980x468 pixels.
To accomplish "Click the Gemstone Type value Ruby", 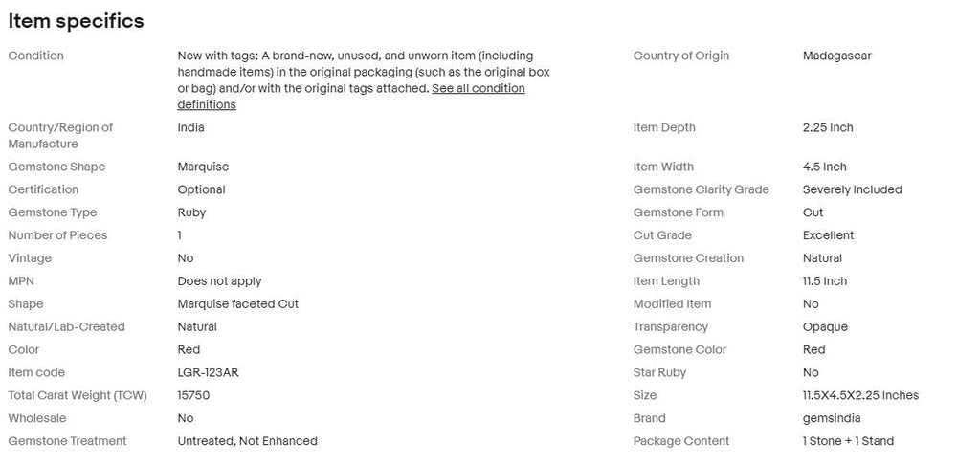I will (191, 212).
